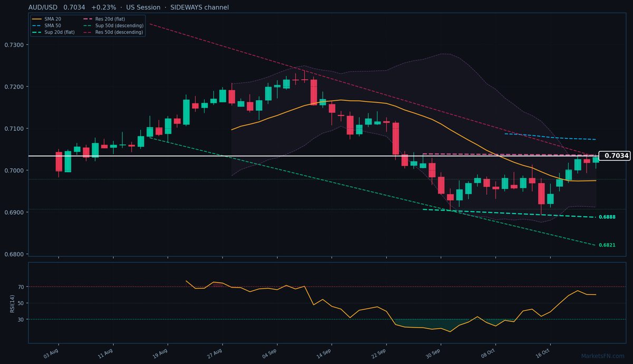Click the +0.23% change value
633x364 pixels.
click(x=103, y=7)
